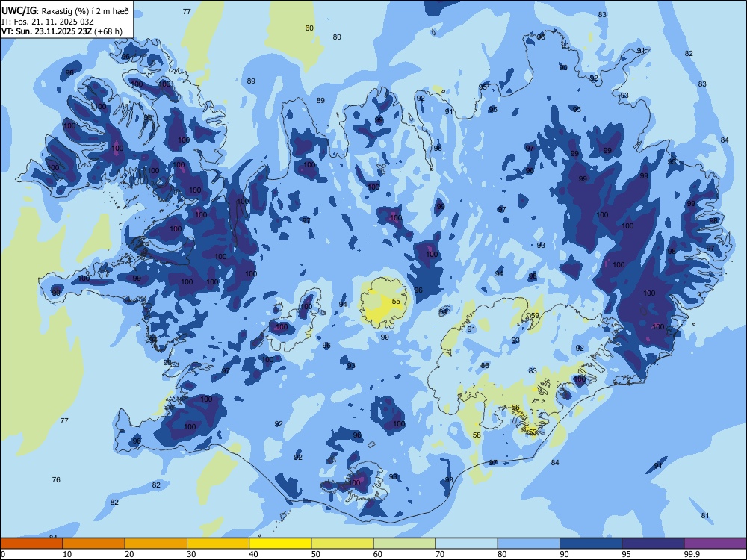
Task: Click the dark blue 90–95 legend band
Action: pos(591,544)
